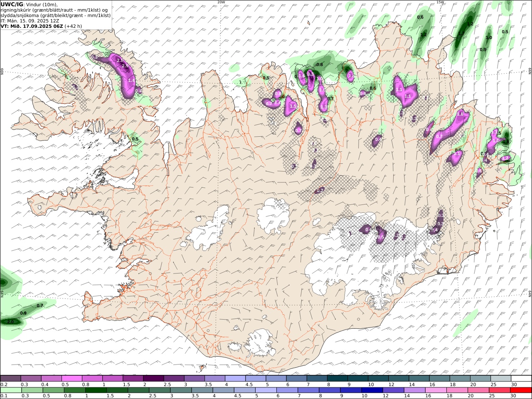Select the 12–14 indigo swatch, lower scale

(393, 390)
